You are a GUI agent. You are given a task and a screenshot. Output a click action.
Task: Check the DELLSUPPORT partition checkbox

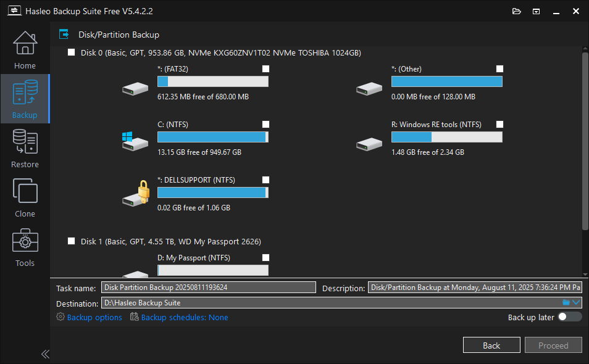[265, 180]
